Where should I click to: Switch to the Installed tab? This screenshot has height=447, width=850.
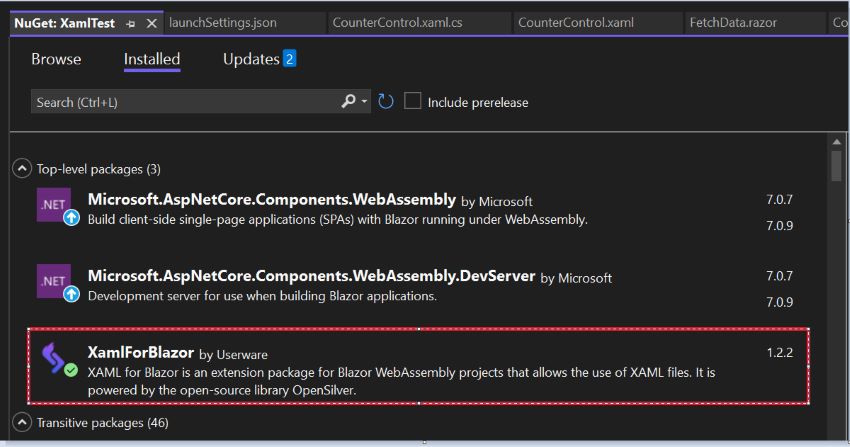click(x=152, y=59)
